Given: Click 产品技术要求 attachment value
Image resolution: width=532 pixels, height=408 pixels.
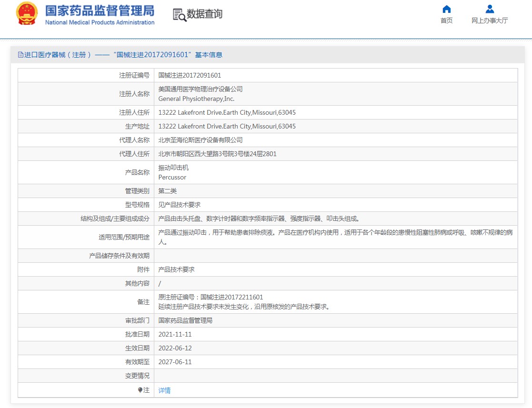Looking at the screenshot, I should pos(176,269).
